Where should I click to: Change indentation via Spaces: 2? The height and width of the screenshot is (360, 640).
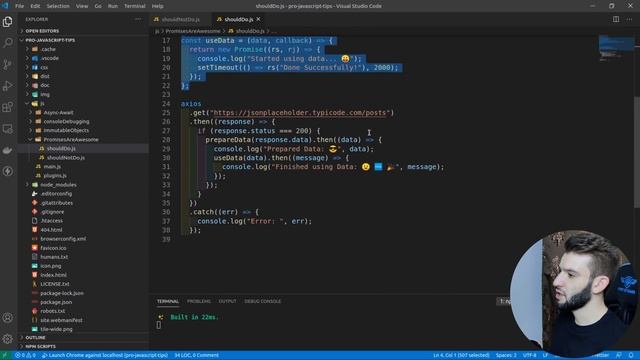click(506, 355)
